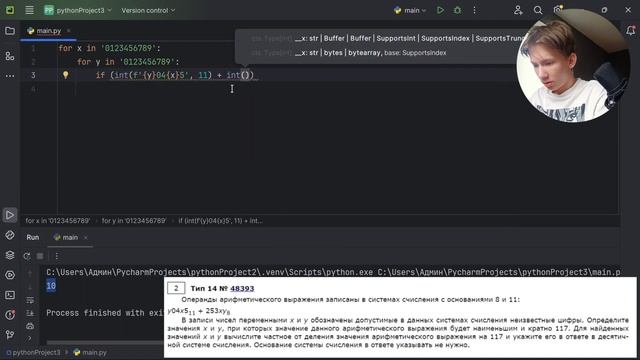Open more run actions menu

(x=474, y=10)
